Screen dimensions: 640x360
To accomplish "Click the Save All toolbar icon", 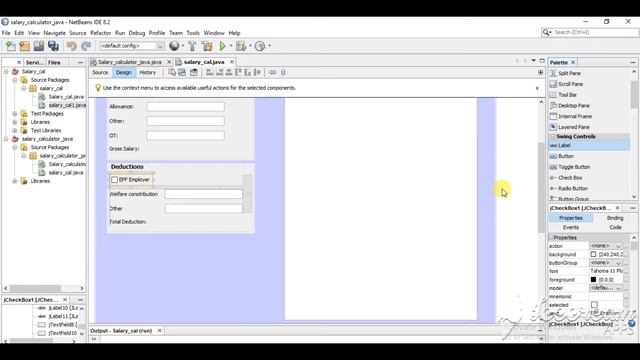I will pyautogui.click(x=53, y=46).
